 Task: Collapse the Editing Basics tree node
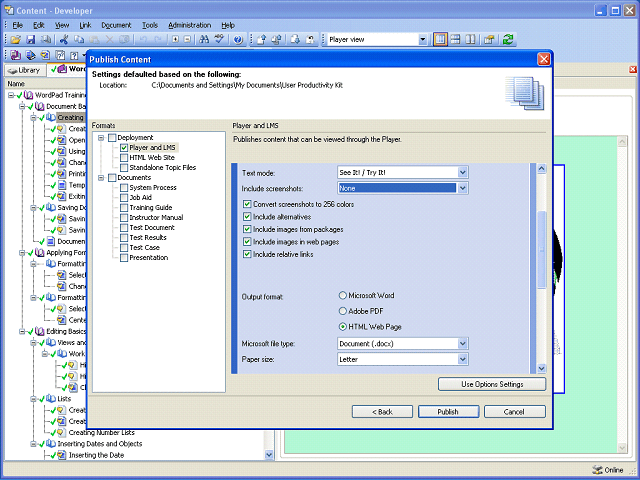[x=22, y=331]
